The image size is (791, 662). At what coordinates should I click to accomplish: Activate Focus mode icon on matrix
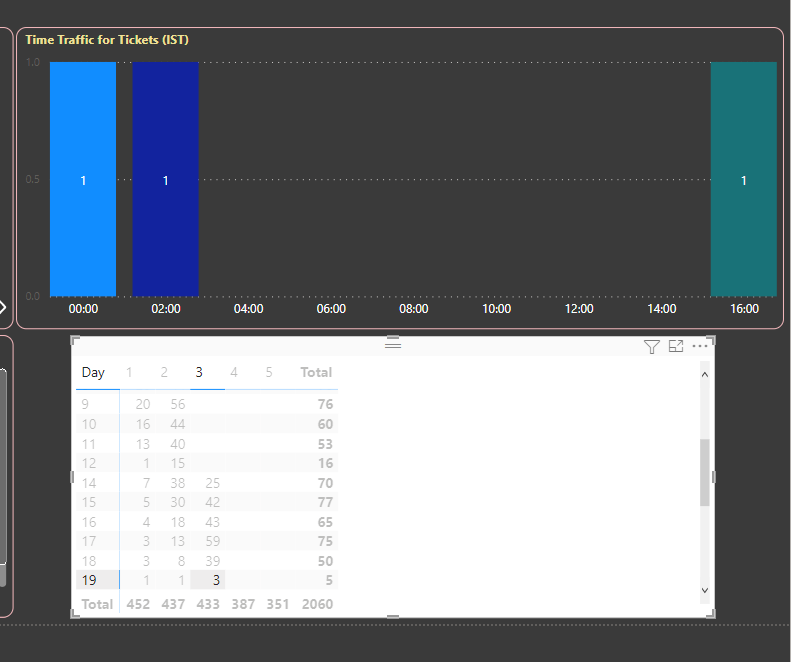[x=676, y=346]
